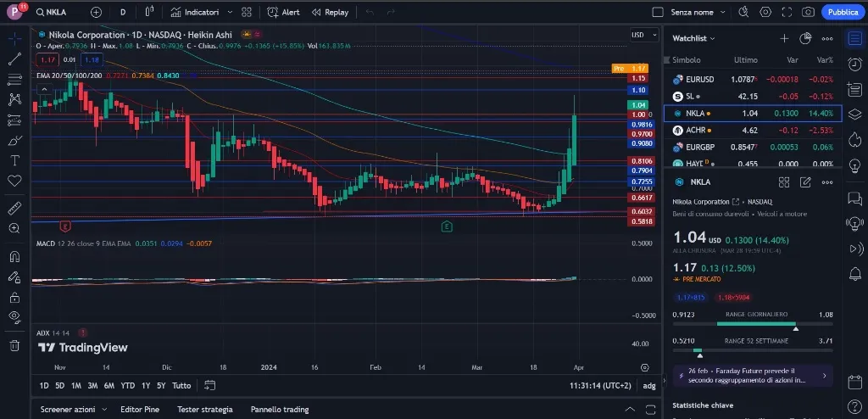
Task: Open the USD currency dropdown
Action: (x=644, y=35)
